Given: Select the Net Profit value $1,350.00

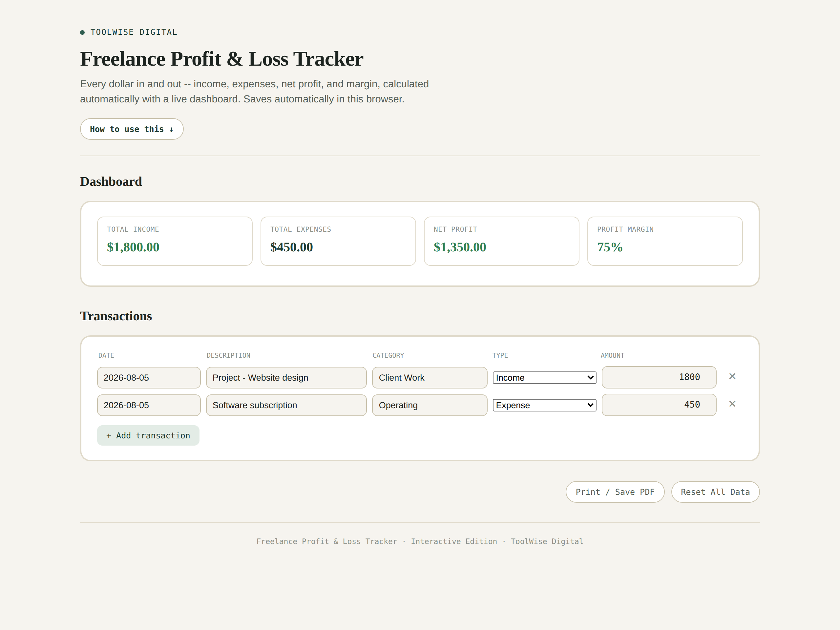Looking at the screenshot, I should tap(459, 247).
